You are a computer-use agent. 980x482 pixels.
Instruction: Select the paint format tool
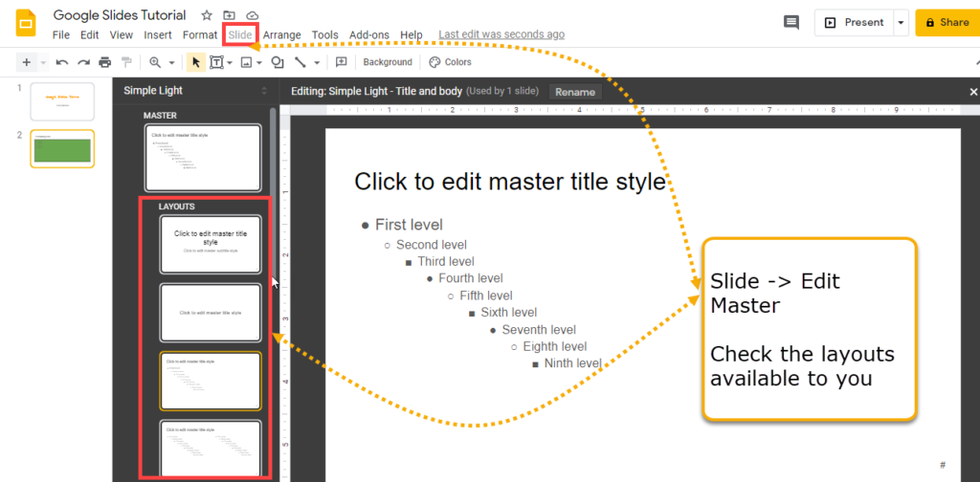coord(127,62)
